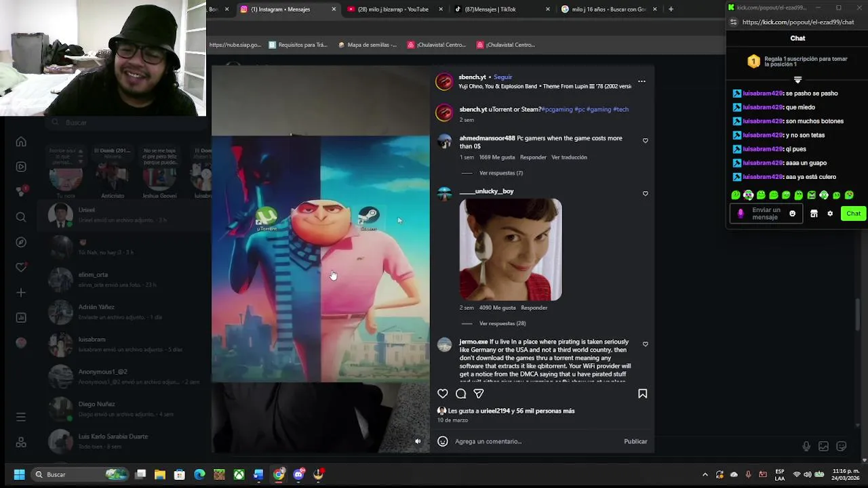The height and width of the screenshot is (488, 868).
Task: Expand the 7 replies under ahmedmansoor488
Action: click(500, 173)
